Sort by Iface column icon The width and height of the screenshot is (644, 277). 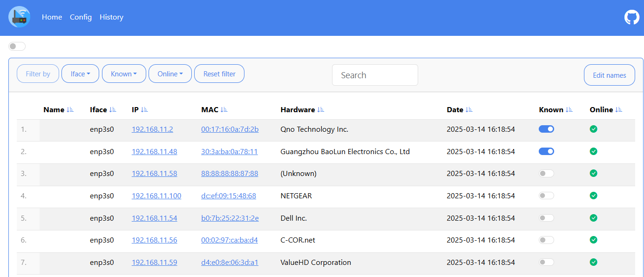(113, 110)
